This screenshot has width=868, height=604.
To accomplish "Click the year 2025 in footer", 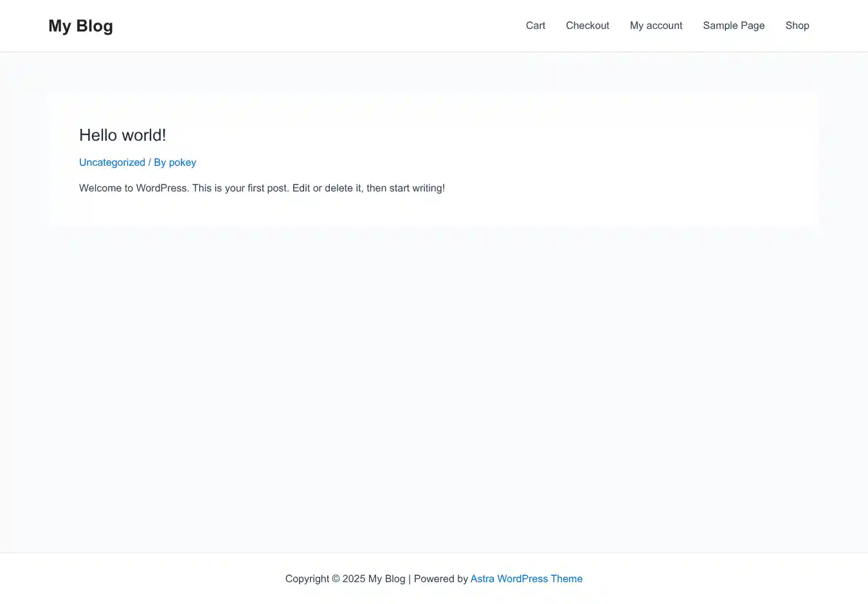I will pyautogui.click(x=354, y=579).
